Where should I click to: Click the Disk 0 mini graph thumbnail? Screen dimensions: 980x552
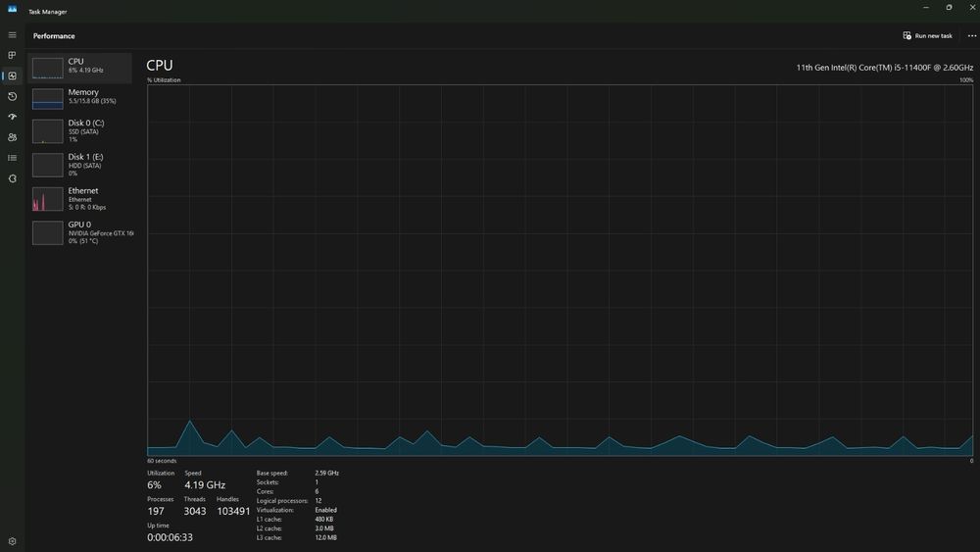pos(47,131)
